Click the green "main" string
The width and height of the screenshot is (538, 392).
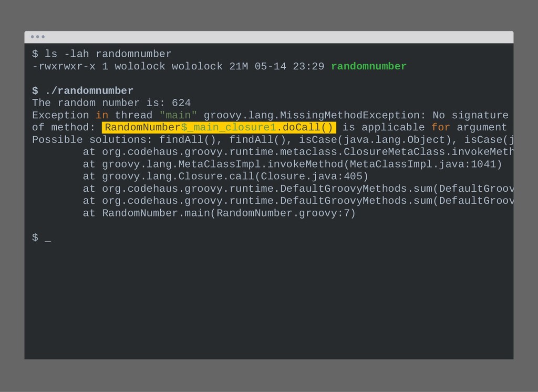178,115
